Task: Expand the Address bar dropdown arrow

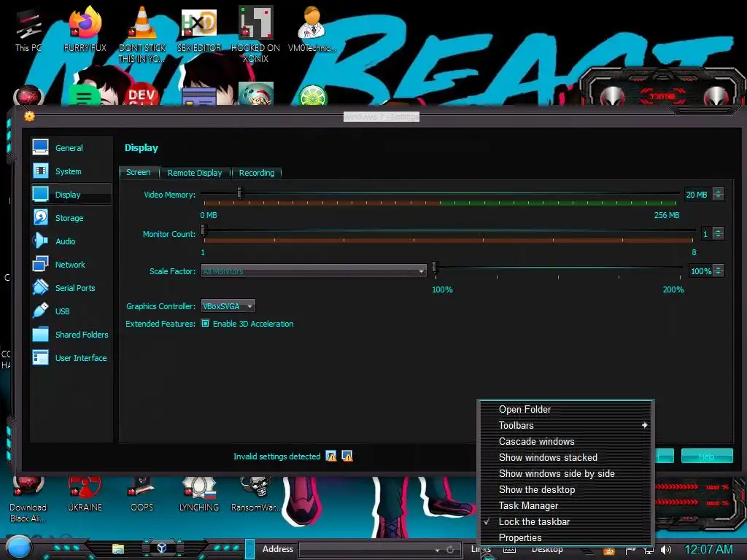Action: 437,550
